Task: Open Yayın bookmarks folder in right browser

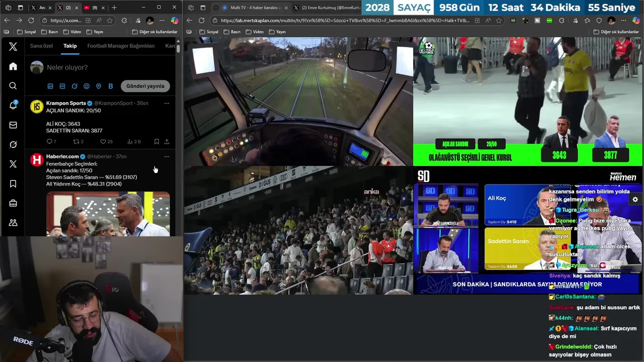Action: point(277,32)
